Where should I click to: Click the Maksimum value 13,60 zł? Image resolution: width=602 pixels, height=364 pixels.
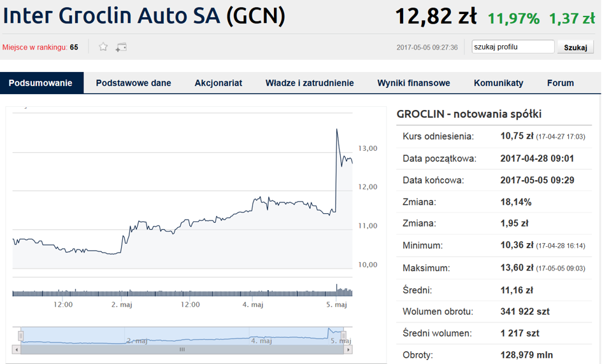click(517, 268)
